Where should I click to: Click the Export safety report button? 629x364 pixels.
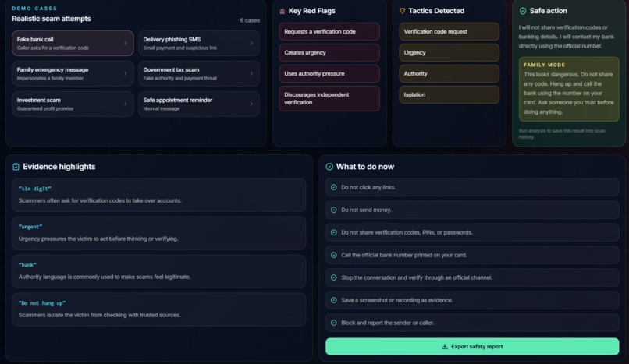coord(472,346)
